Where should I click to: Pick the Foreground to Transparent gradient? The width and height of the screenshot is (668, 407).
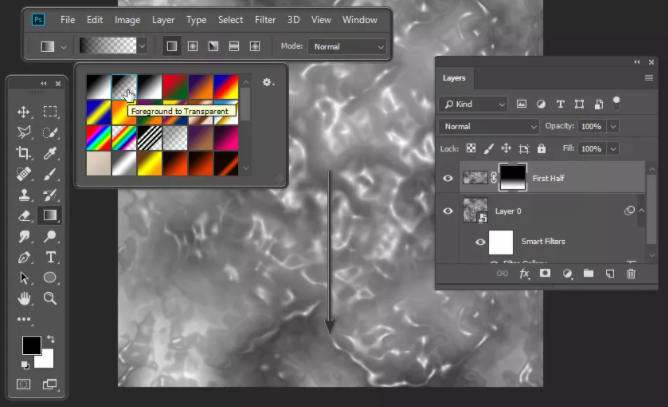click(x=124, y=87)
